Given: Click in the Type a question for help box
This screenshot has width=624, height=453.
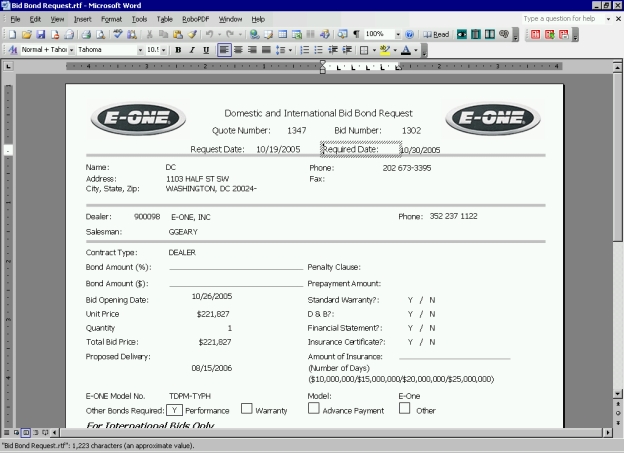Looking at the screenshot, I should pos(563,19).
